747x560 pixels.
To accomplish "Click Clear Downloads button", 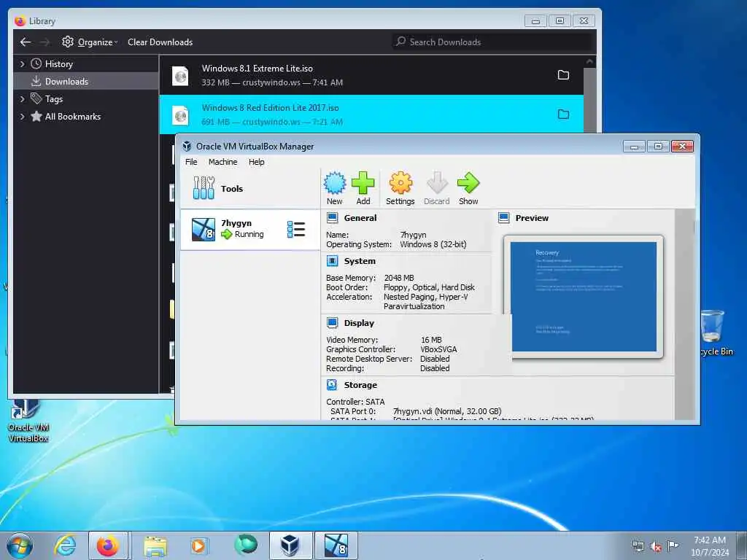I will tap(160, 42).
